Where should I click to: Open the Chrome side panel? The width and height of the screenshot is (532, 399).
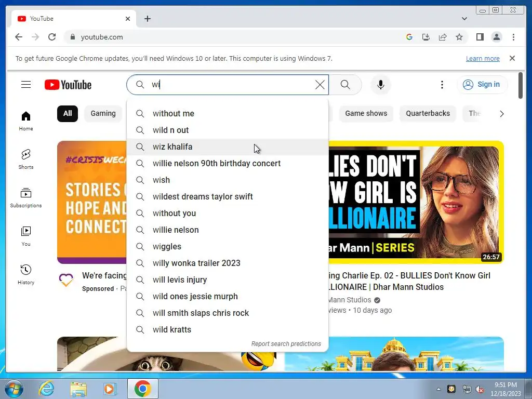click(480, 37)
